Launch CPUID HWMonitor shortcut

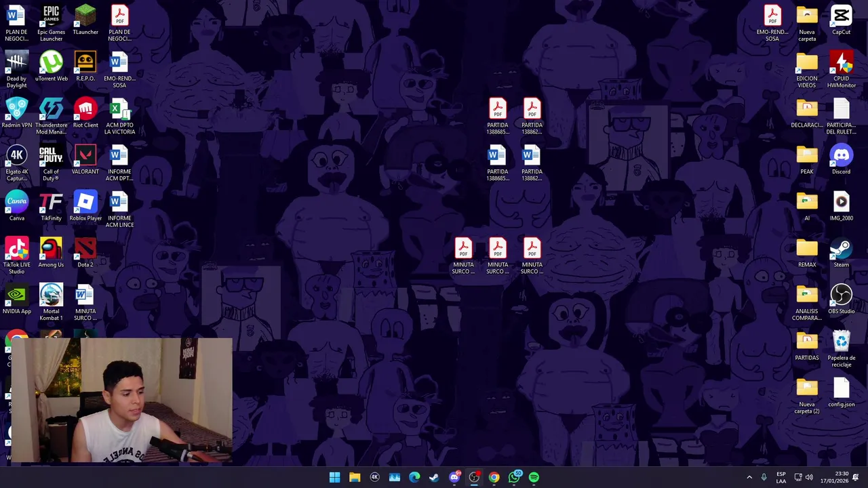tap(841, 69)
